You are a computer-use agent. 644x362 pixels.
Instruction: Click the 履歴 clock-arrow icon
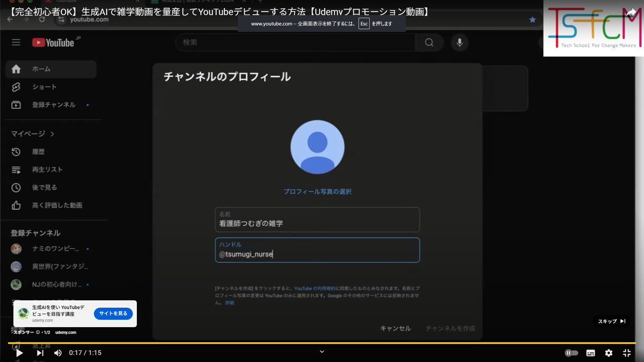click(16, 152)
